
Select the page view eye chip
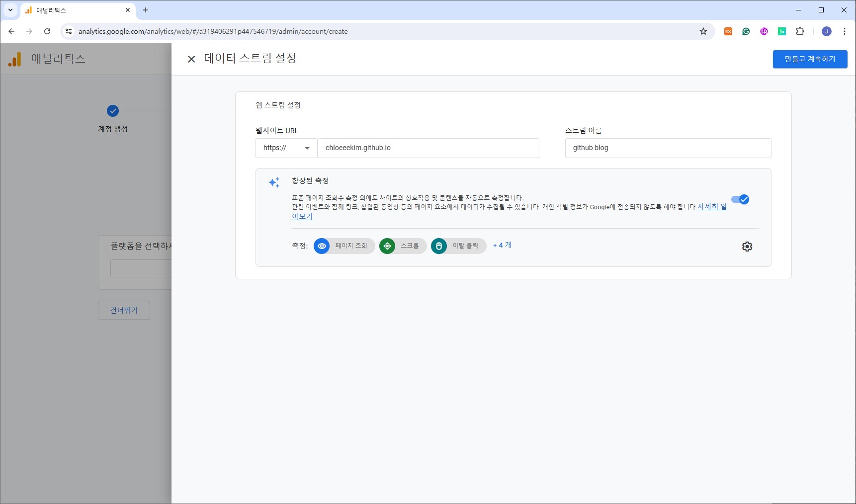point(322,246)
